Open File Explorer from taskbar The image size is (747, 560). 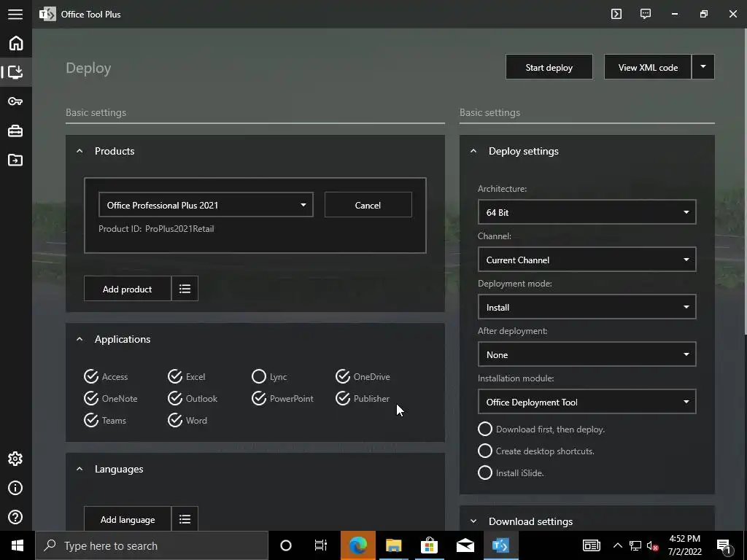[393, 545]
